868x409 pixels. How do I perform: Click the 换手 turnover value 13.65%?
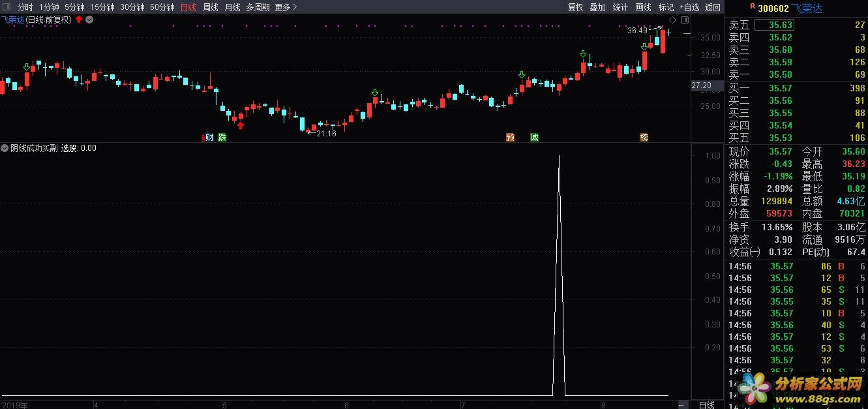[777, 227]
